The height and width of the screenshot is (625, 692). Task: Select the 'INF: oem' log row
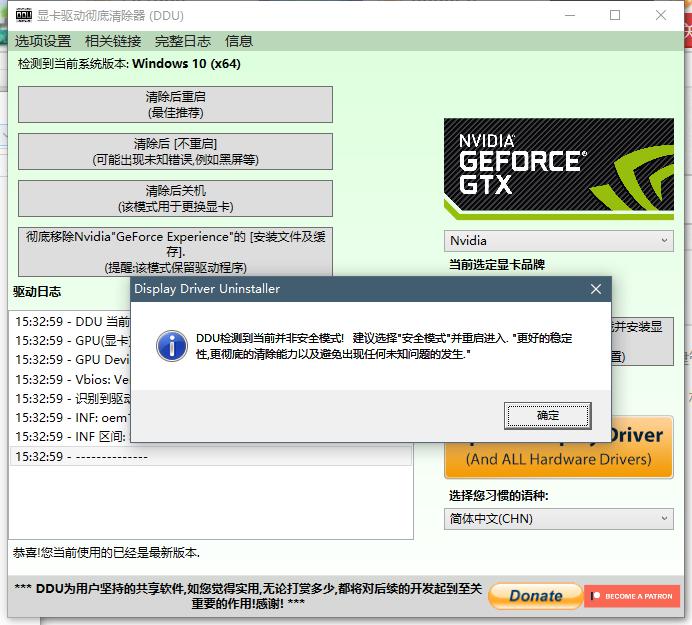coord(71,418)
